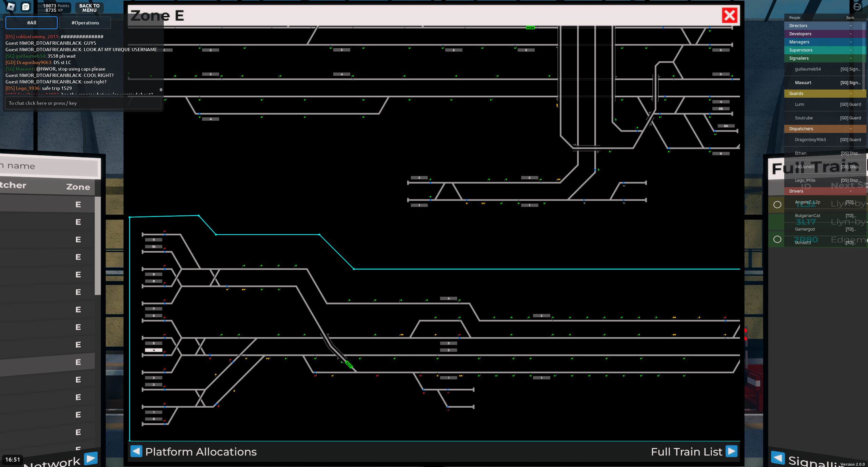Click the Signalling blue left arrow
The width and height of the screenshot is (868, 467).
[x=778, y=458]
